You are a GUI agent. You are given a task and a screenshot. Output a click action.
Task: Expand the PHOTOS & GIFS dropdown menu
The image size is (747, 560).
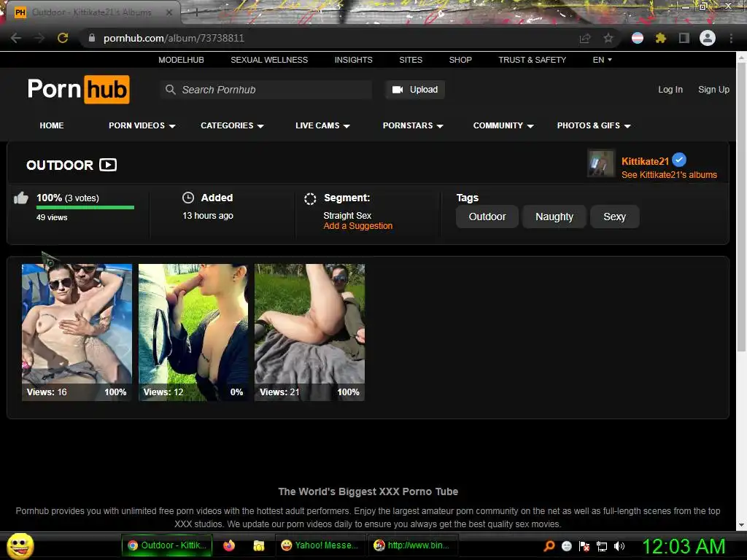click(x=594, y=125)
